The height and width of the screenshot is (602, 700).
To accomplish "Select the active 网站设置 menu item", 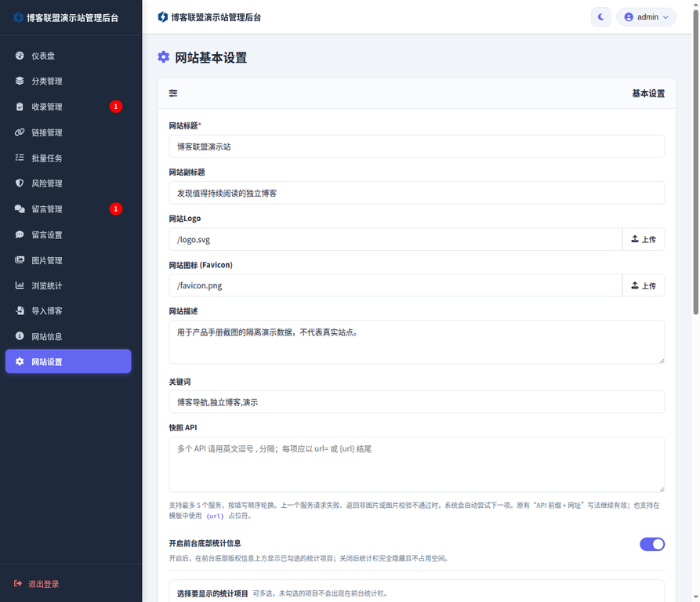I will [68, 361].
